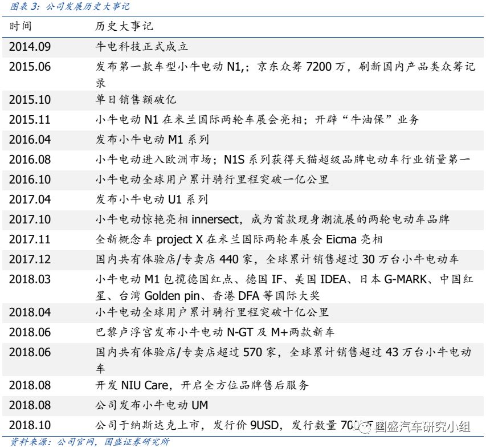Screen dimensions: 486x448
Task: Click the event mentioning project X
Action: coord(239,239)
